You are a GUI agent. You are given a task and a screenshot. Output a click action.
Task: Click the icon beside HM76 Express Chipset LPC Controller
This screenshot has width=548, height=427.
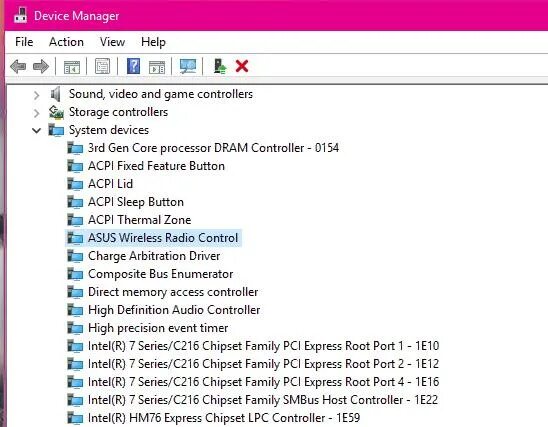pos(75,418)
